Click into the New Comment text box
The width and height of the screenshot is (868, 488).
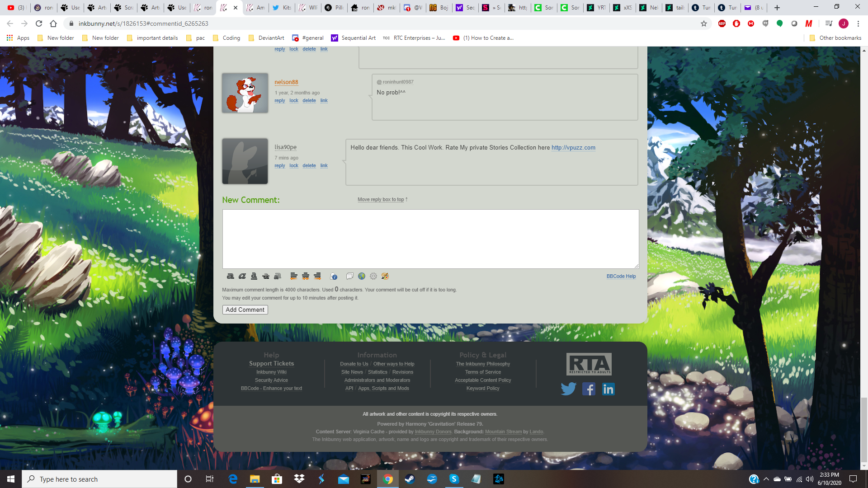(430, 239)
